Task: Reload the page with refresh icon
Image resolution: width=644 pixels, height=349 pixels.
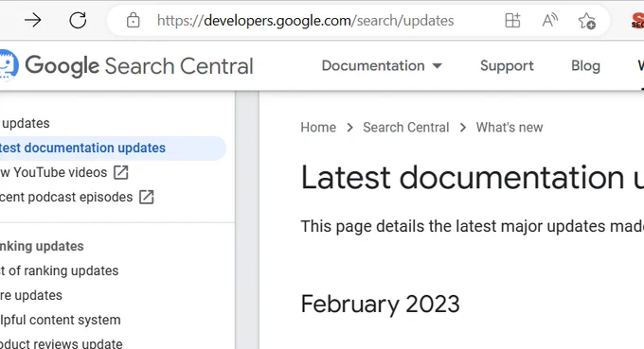Action: [78, 20]
